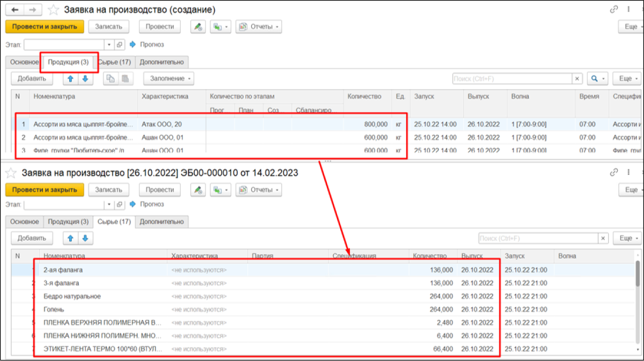Switch to Дополнительно tab in top window

(x=162, y=62)
